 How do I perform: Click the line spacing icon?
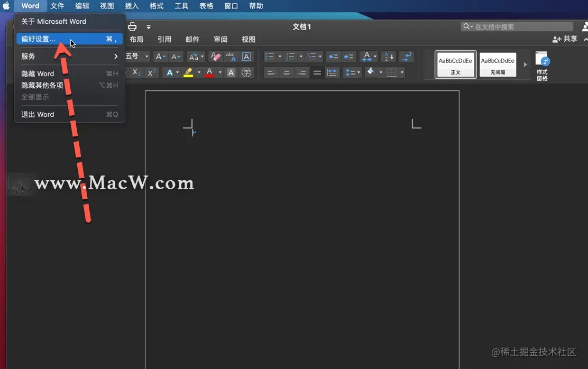pyautogui.click(x=350, y=72)
